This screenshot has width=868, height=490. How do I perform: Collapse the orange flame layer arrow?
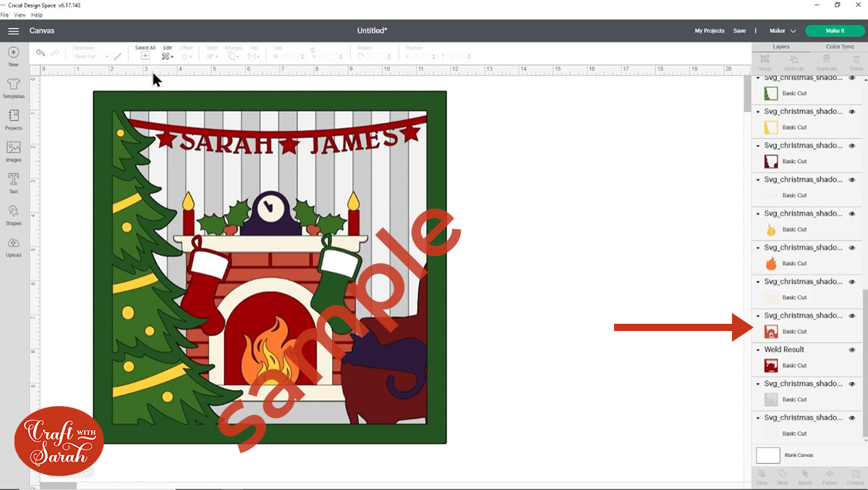pyautogui.click(x=758, y=248)
